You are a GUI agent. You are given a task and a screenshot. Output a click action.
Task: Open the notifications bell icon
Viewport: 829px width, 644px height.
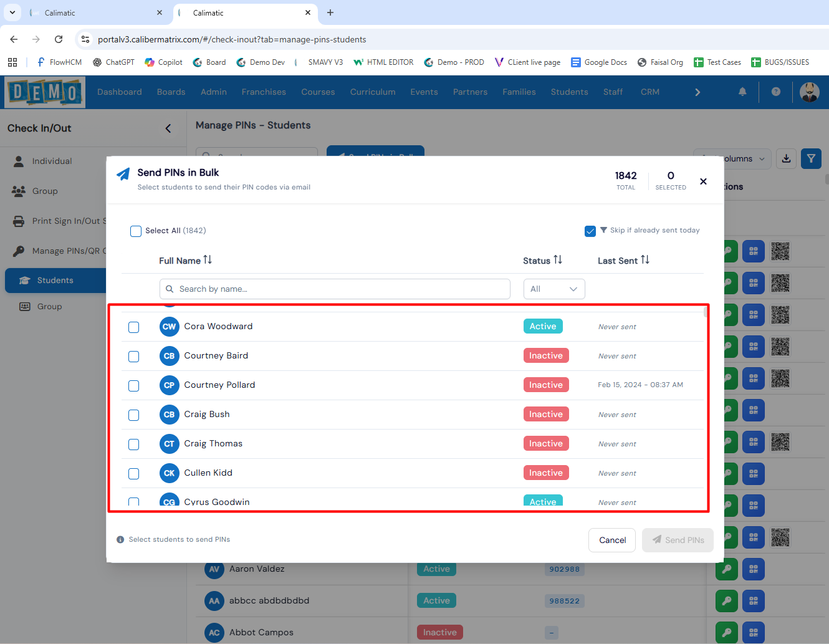(742, 92)
